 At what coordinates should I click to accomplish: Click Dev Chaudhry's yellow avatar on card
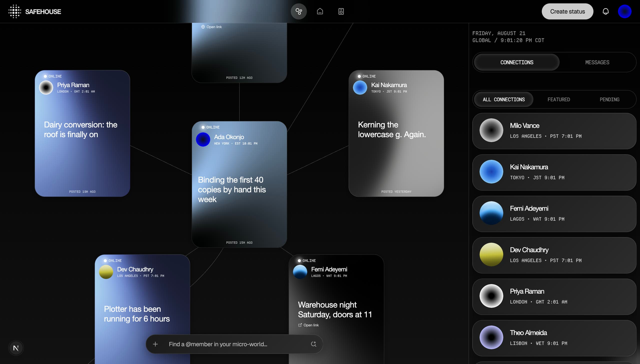106,272
